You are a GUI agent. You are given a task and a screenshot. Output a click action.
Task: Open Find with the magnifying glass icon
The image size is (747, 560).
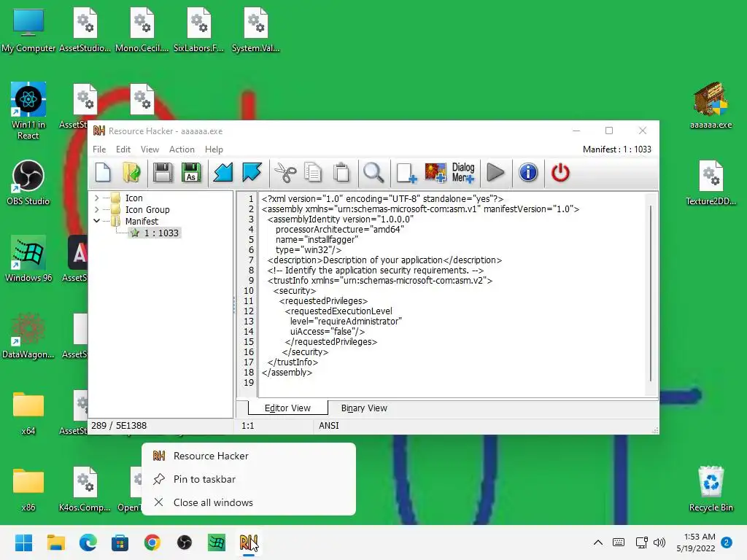[373, 172]
